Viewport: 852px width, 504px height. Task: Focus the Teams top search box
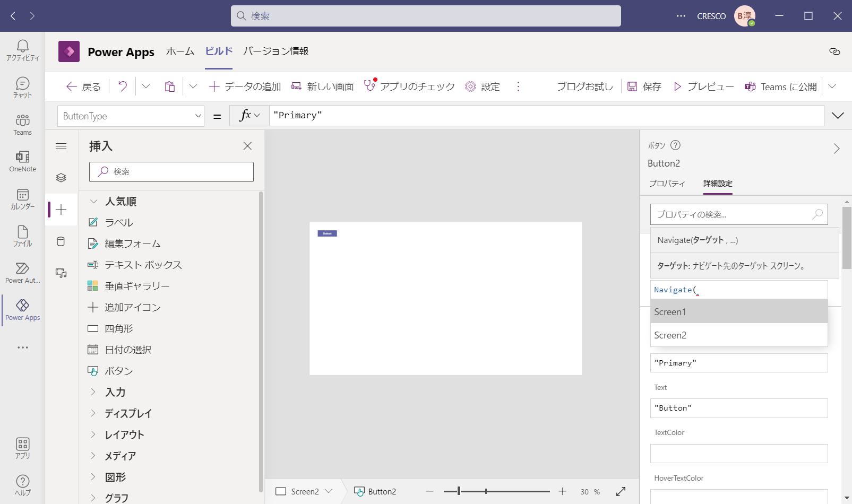coord(426,16)
